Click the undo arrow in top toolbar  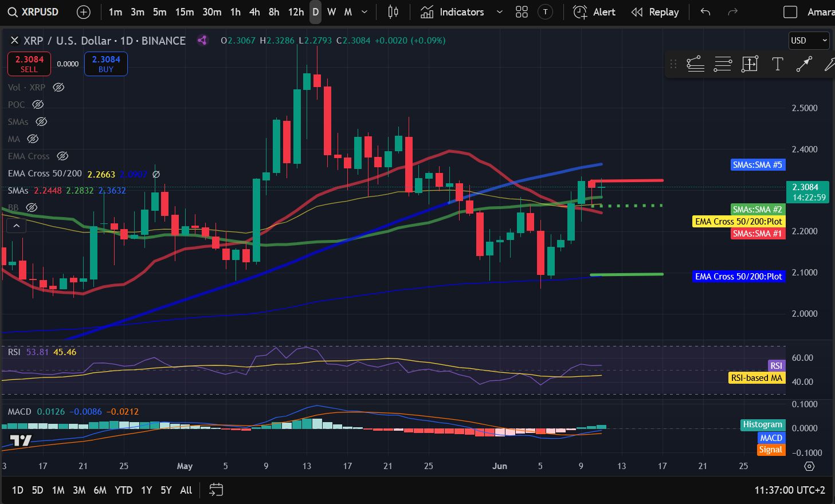[x=705, y=12]
